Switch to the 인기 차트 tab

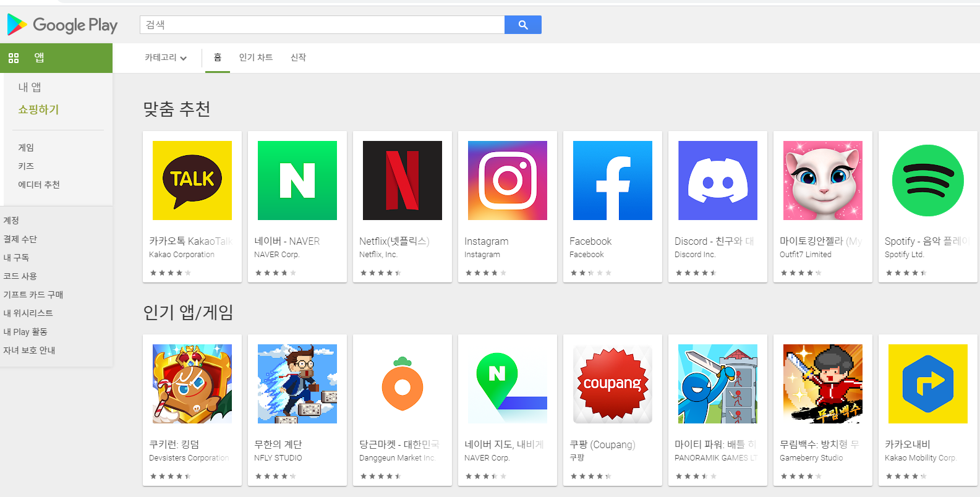tap(256, 57)
